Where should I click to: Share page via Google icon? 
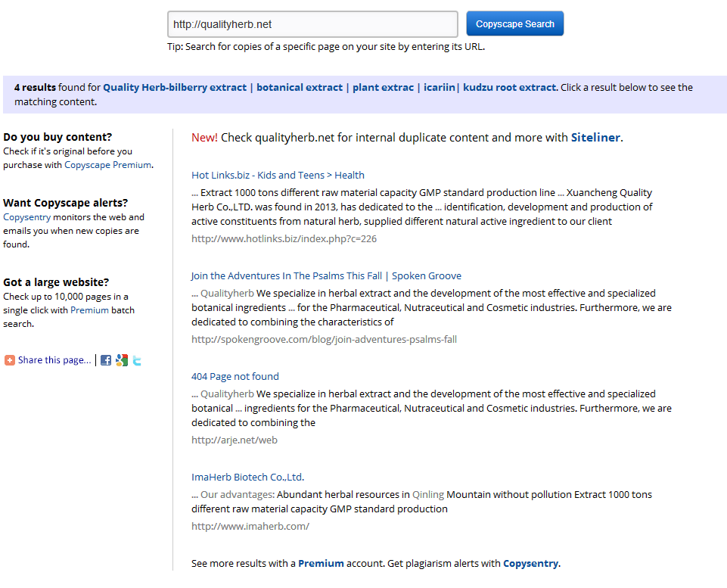[122, 360]
